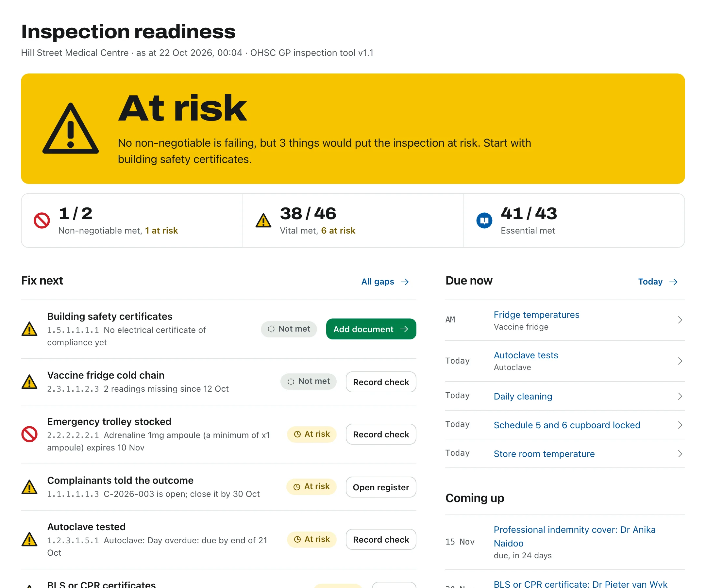The width and height of the screenshot is (706, 588).
Task: Open Daily cleaning task
Action: point(523,397)
